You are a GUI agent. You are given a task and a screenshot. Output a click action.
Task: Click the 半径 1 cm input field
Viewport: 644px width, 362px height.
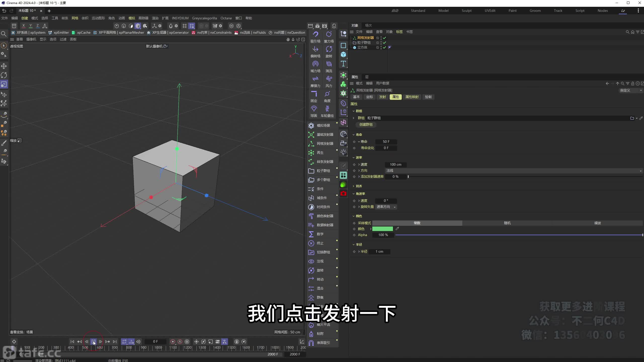click(379, 251)
